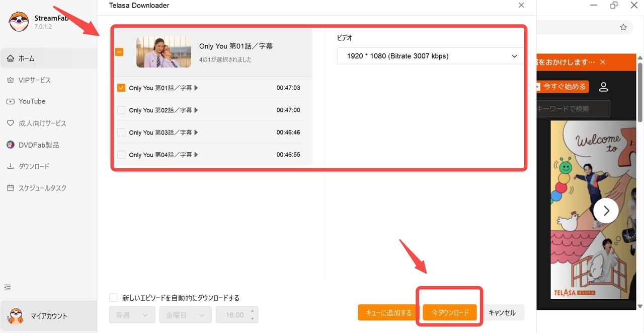The width and height of the screenshot is (644, 333).
Task: Increase the 16:00 schedule time
Action: click(x=252, y=311)
